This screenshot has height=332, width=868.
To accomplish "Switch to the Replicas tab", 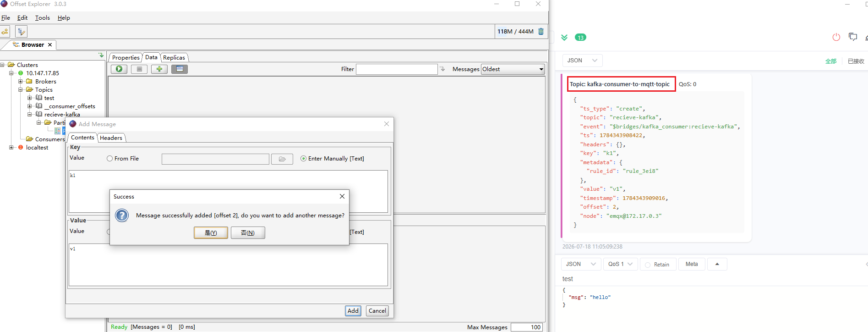I will [174, 58].
